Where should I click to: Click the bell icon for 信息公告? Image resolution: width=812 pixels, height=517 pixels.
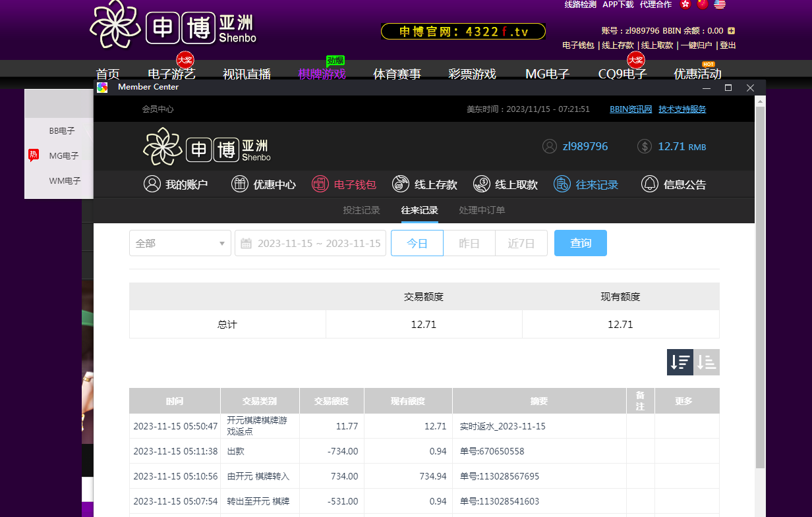[x=650, y=184]
